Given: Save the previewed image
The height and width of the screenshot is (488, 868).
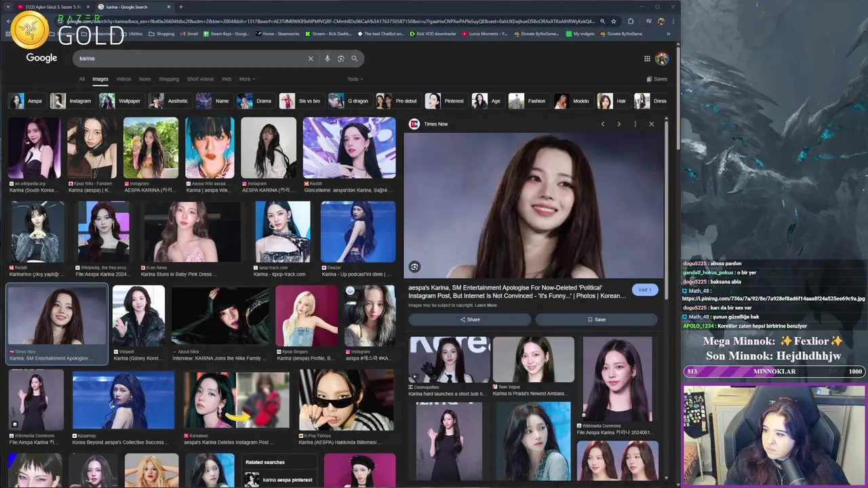Looking at the screenshot, I should tap(597, 319).
